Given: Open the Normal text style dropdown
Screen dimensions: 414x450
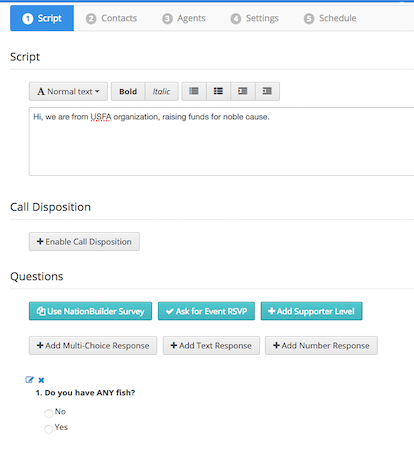Looking at the screenshot, I should click(68, 91).
